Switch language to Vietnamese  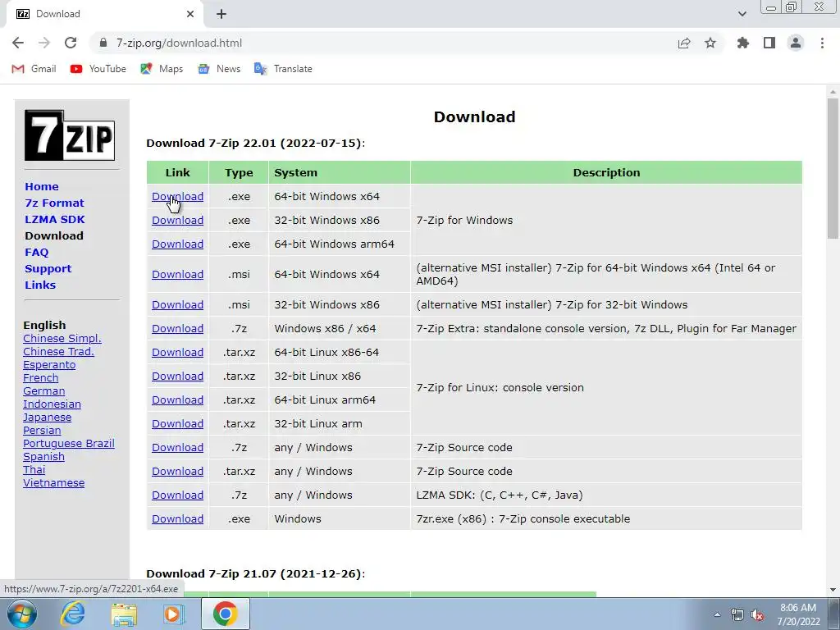click(x=53, y=482)
